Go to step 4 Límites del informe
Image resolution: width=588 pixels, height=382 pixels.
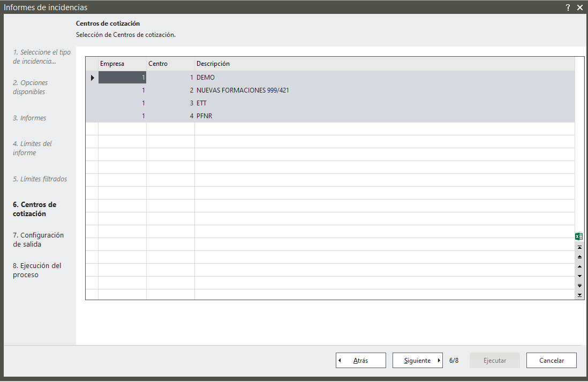pyautogui.click(x=32, y=148)
